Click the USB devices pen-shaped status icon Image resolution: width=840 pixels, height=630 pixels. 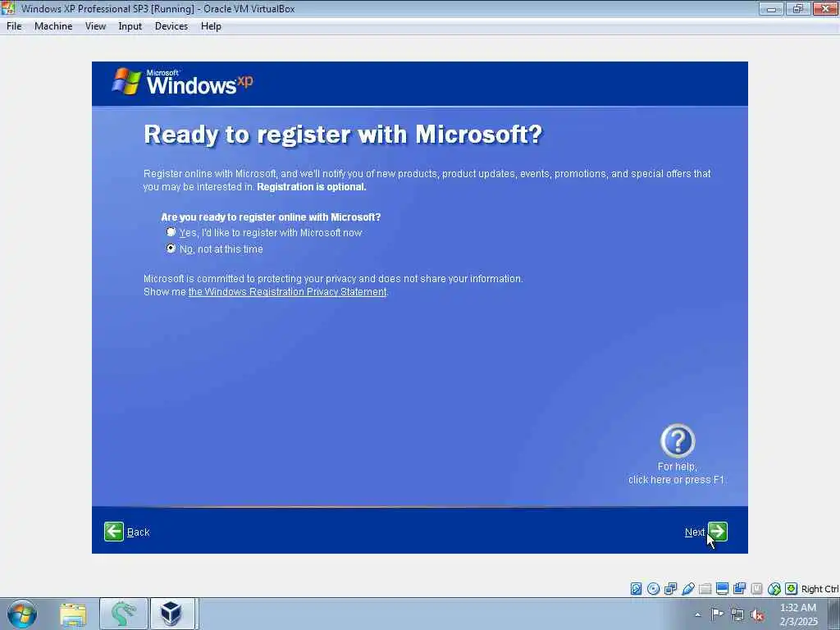click(688, 589)
